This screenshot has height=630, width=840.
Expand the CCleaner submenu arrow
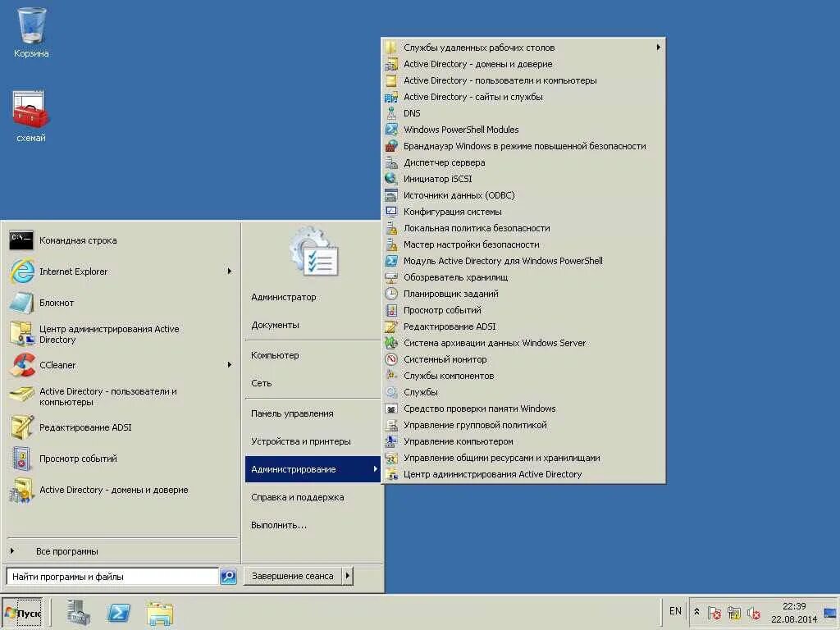[x=230, y=365]
